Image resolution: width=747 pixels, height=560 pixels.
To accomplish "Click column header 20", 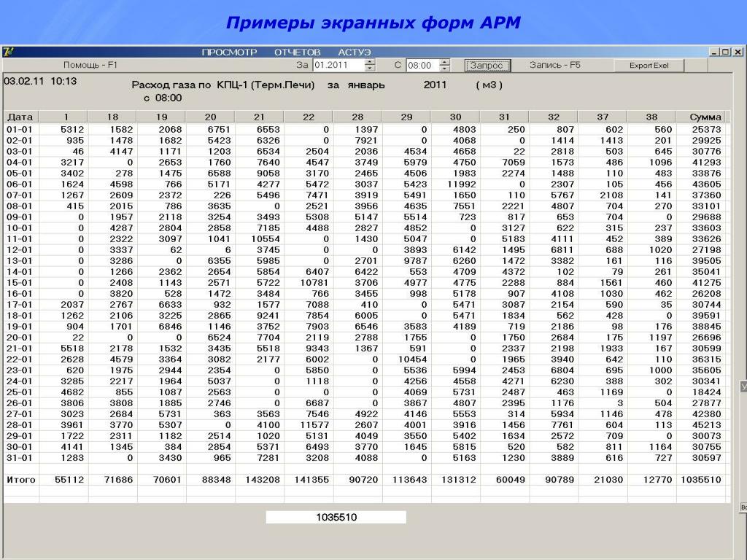I will click(x=211, y=117).
